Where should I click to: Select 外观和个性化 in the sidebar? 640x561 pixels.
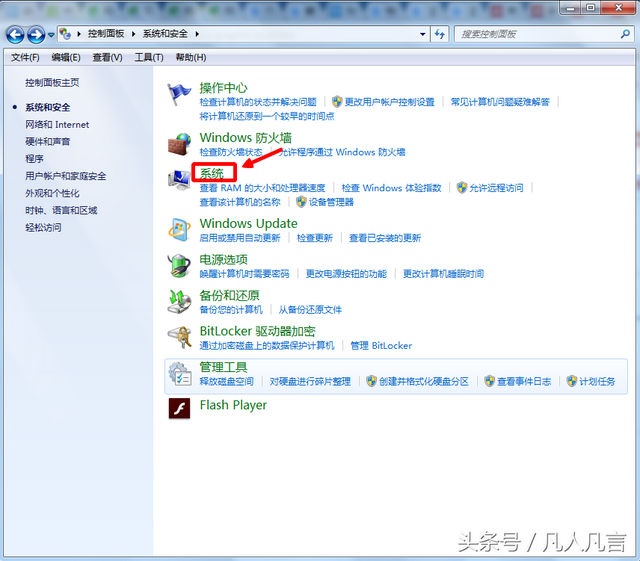coord(52,193)
